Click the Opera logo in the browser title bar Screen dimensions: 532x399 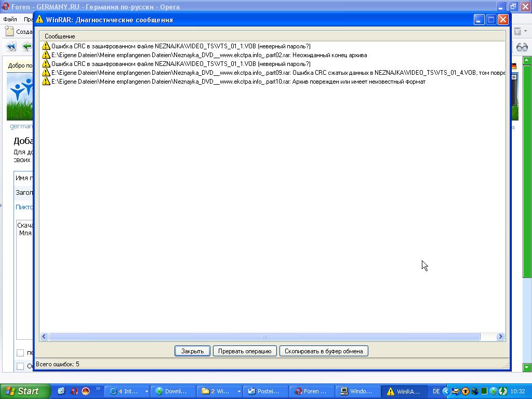coord(5,6)
